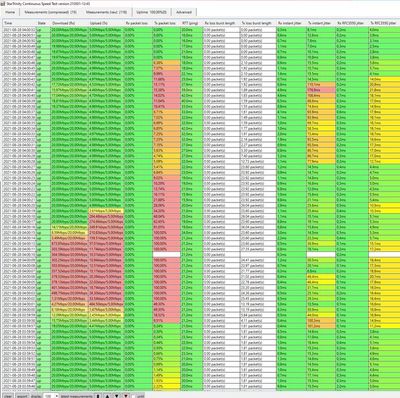The width and height of the screenshot is (400, 398).
Task: Click the up arrow navigation icon
Action: click(107, 396)
